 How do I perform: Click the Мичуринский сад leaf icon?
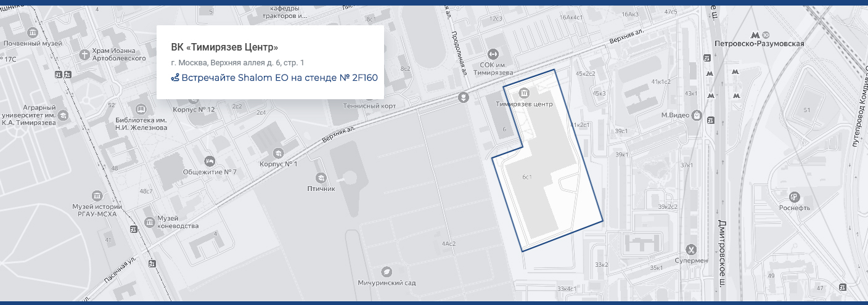point(387,271)
